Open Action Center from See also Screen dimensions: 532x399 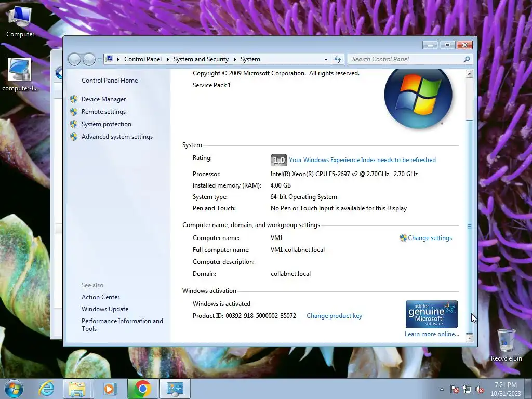point(100,297)
